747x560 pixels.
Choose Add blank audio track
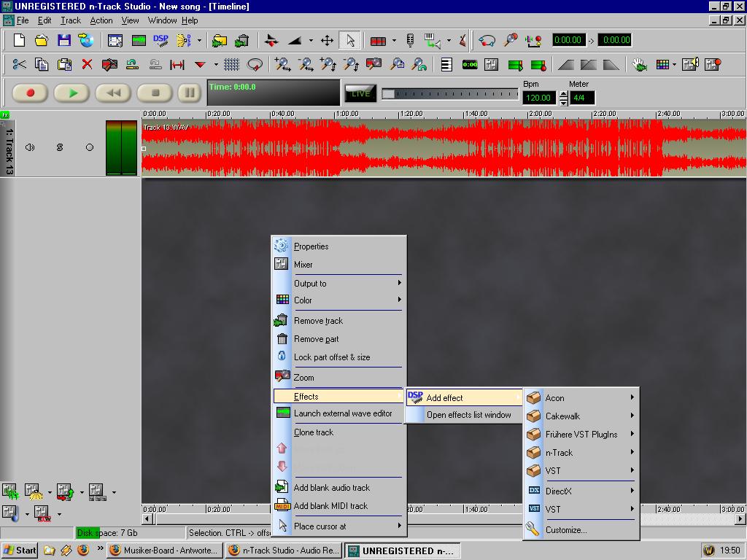pos(338,487)
